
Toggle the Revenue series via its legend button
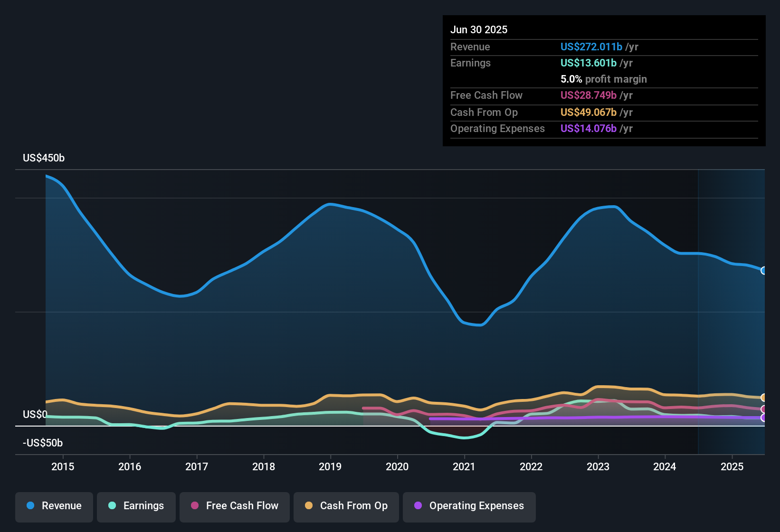tap(54, 506)
